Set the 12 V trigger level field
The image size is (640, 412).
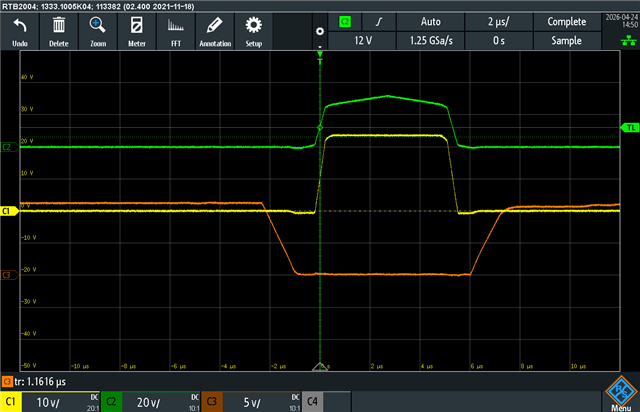pos(362,40)
